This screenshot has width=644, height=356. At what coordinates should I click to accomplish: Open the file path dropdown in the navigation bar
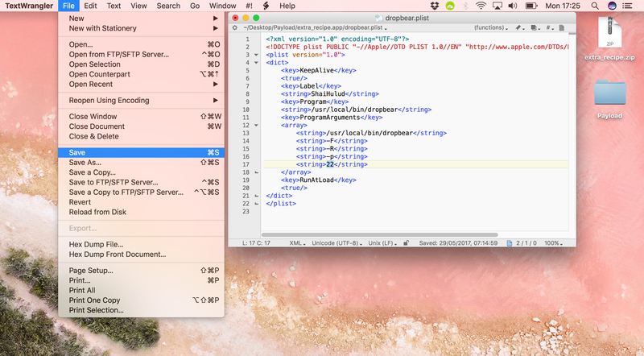click(315, 27)
